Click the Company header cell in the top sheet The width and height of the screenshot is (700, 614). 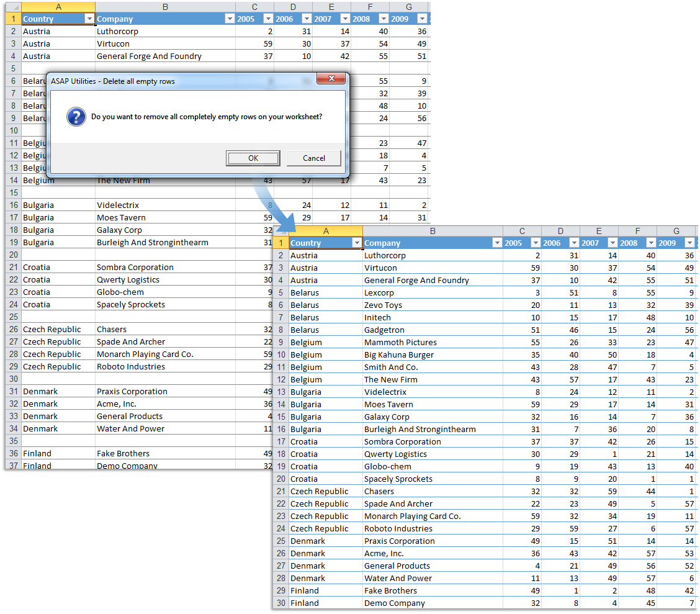(x=165, y=19)
